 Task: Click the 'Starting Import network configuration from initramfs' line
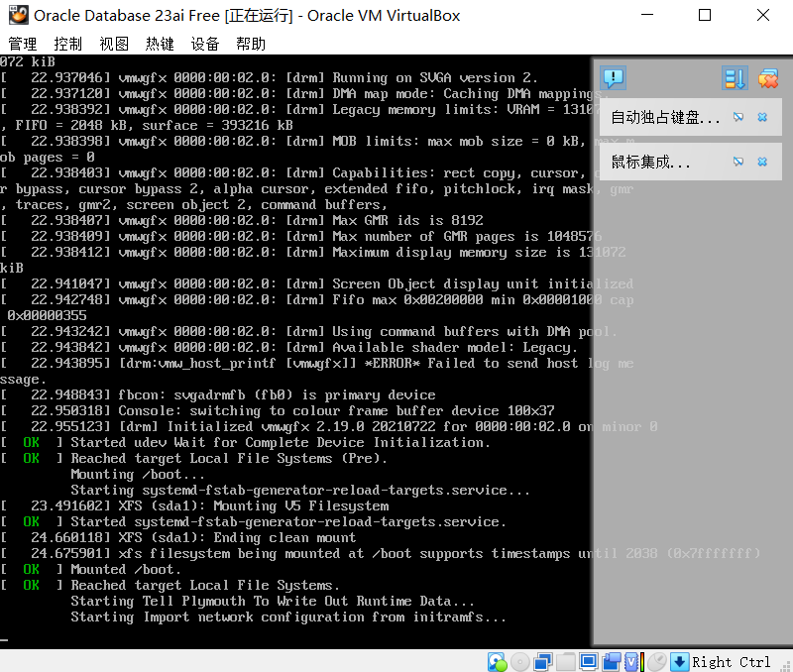tap(288, 616)
